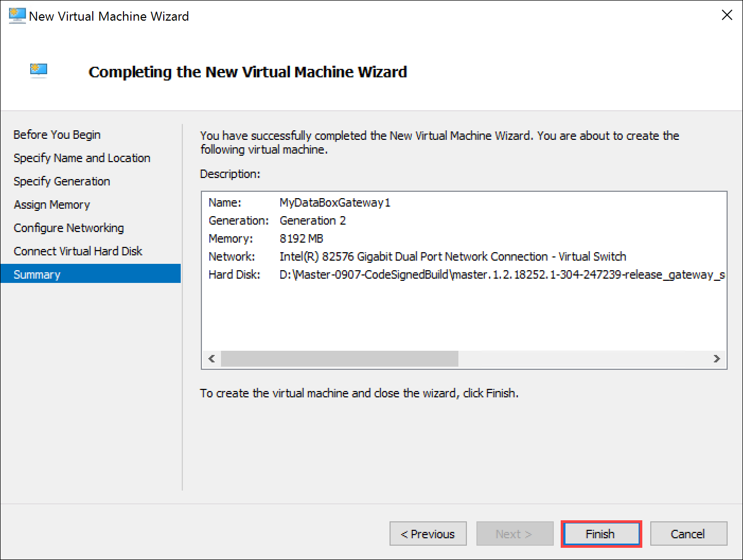The height and width of the screenshot is (560, 743).
Task: Click the Cancel button
Action: 688,534
